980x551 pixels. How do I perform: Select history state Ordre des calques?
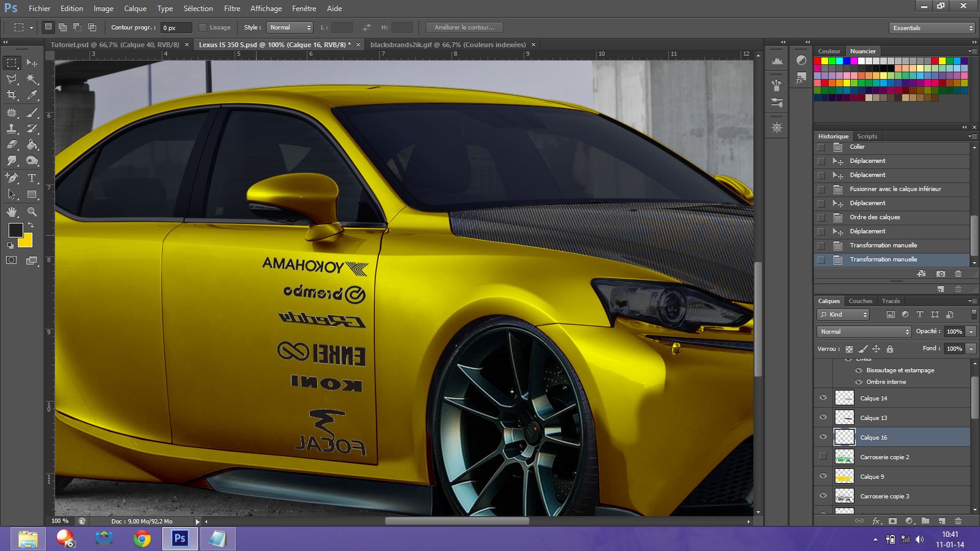pos(892,217)
